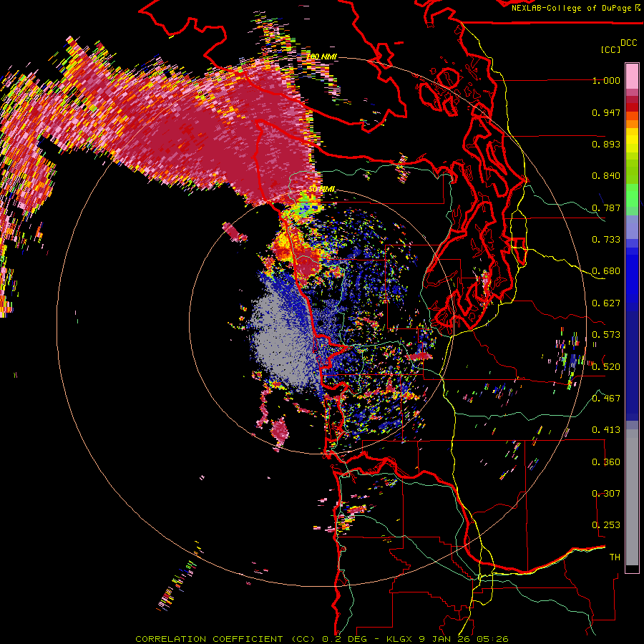Select the 0.307 scale value

606,494
